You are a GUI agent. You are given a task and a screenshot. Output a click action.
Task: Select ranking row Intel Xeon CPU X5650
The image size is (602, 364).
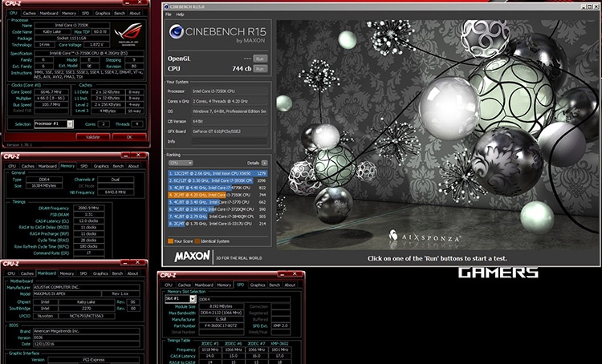pyautogui.click(x=218, y=173)
